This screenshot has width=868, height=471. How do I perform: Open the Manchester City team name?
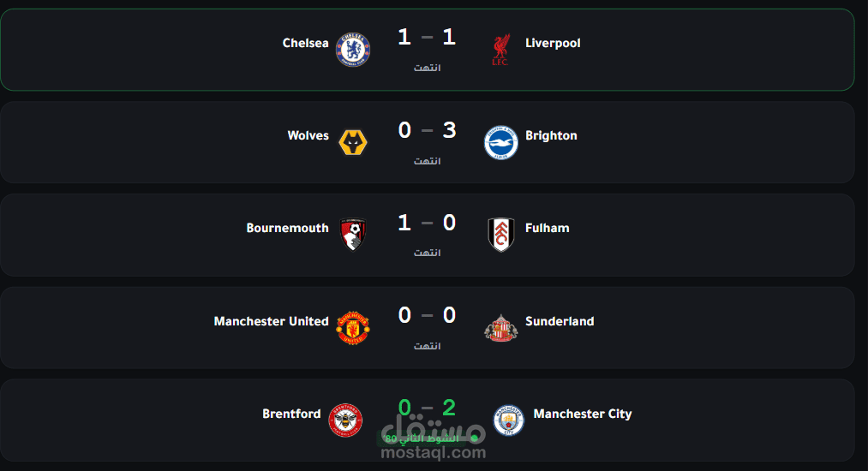point(583,414)
